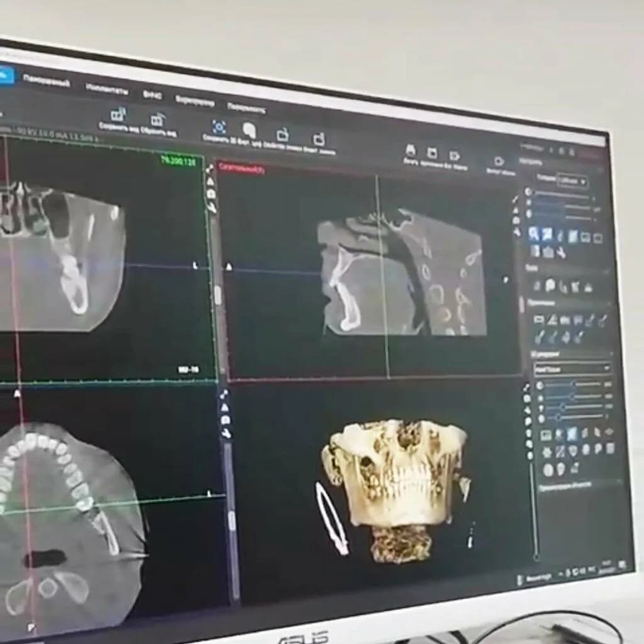Adjust the first 3D rendering slider
The image size is (644, 644).
coord(574,384)
